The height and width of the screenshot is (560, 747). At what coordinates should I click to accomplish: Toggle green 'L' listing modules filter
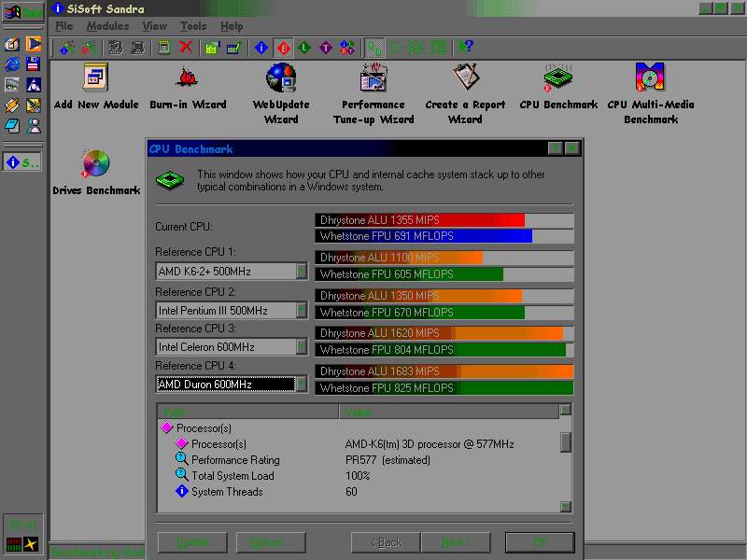[x=304, y=48]
